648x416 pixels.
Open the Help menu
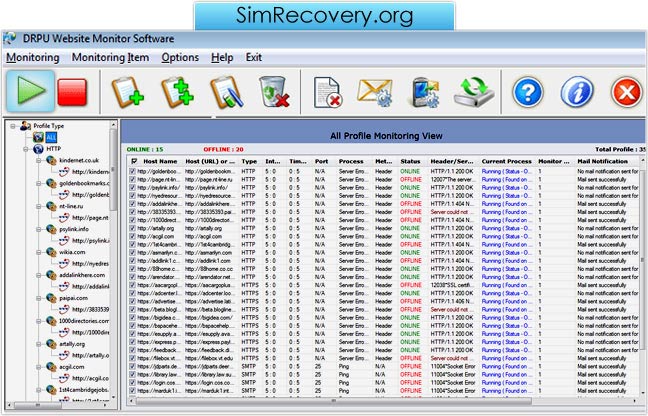(222, 57)
